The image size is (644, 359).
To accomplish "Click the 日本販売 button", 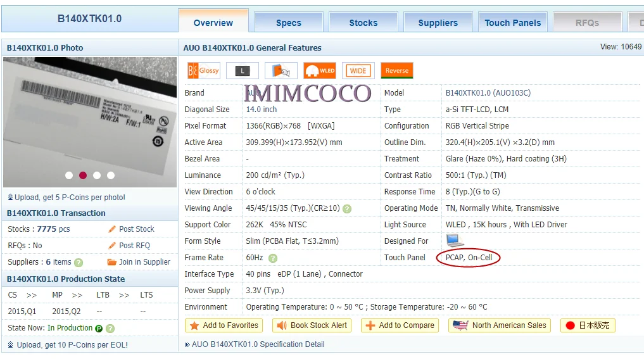I will pyautogui.click(x=588, y=325).
